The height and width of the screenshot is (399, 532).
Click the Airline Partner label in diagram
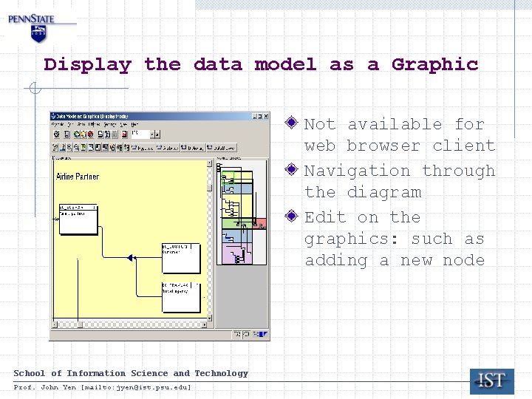(x=78, y=177)
